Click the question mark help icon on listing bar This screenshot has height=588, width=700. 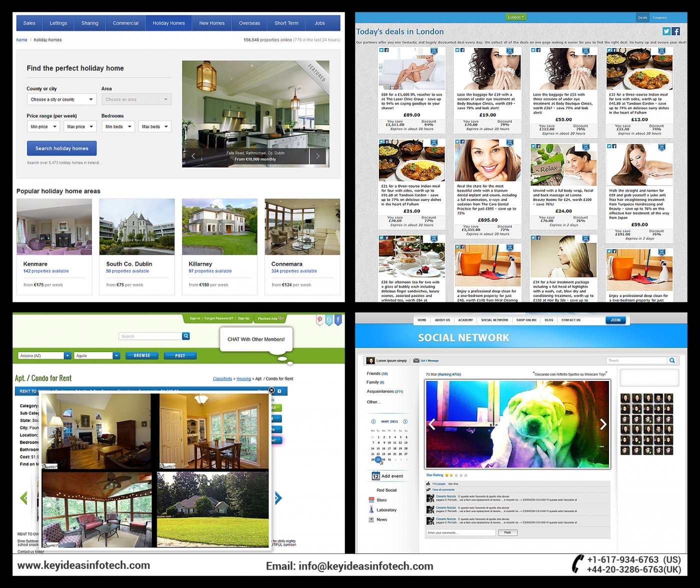tap(279, 391)
